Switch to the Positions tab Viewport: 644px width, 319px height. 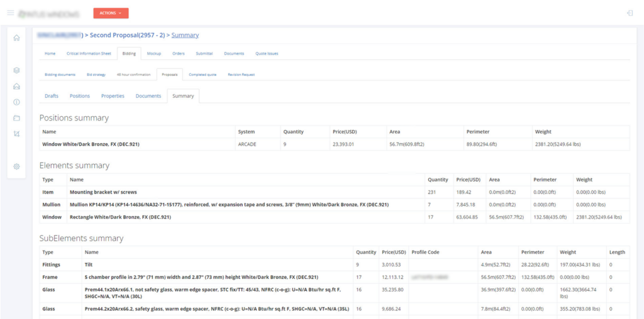[x=80, y=96]
